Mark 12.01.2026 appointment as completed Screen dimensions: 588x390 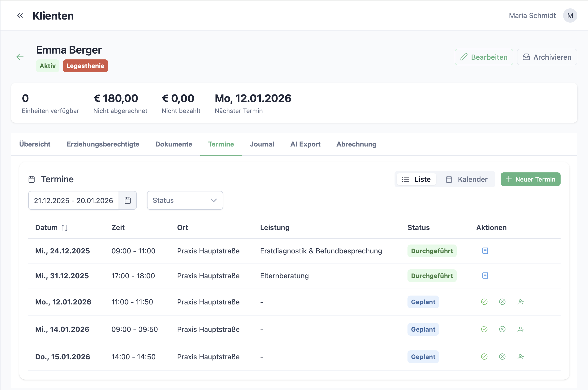pyautogui.click(x=484, y=302)
